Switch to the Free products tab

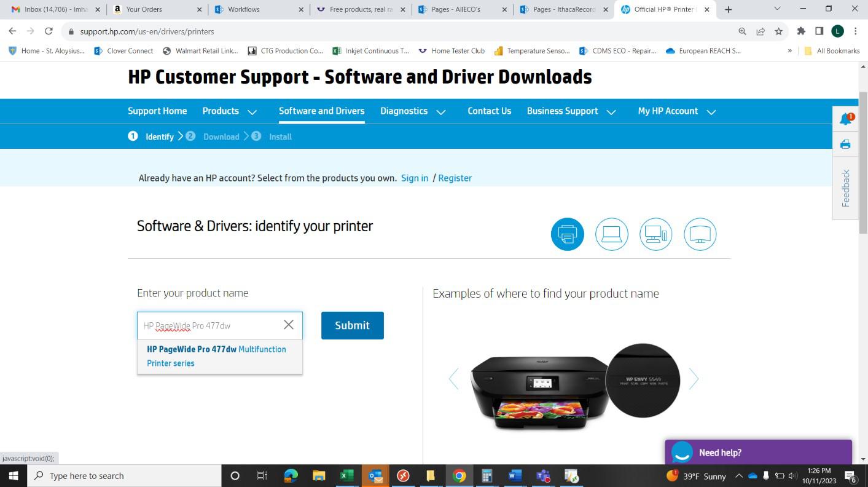point(359,9)
